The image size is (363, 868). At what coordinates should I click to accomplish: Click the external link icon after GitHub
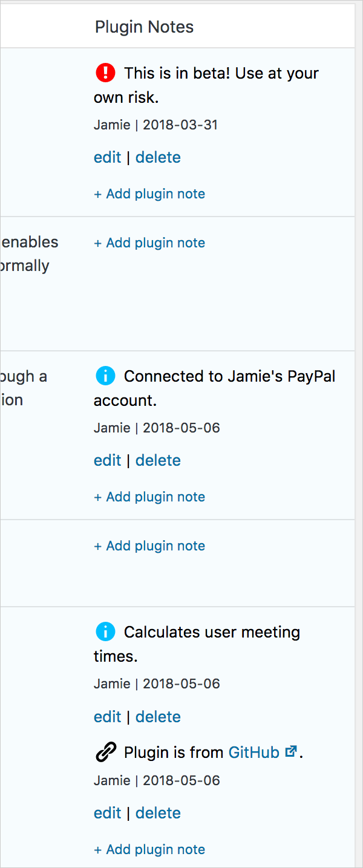[291, 752]
